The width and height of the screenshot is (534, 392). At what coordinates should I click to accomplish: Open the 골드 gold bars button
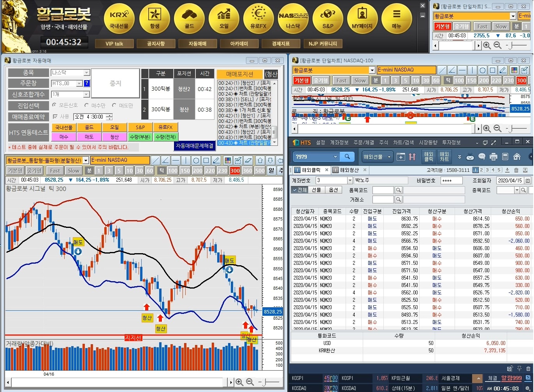(189, 18)
